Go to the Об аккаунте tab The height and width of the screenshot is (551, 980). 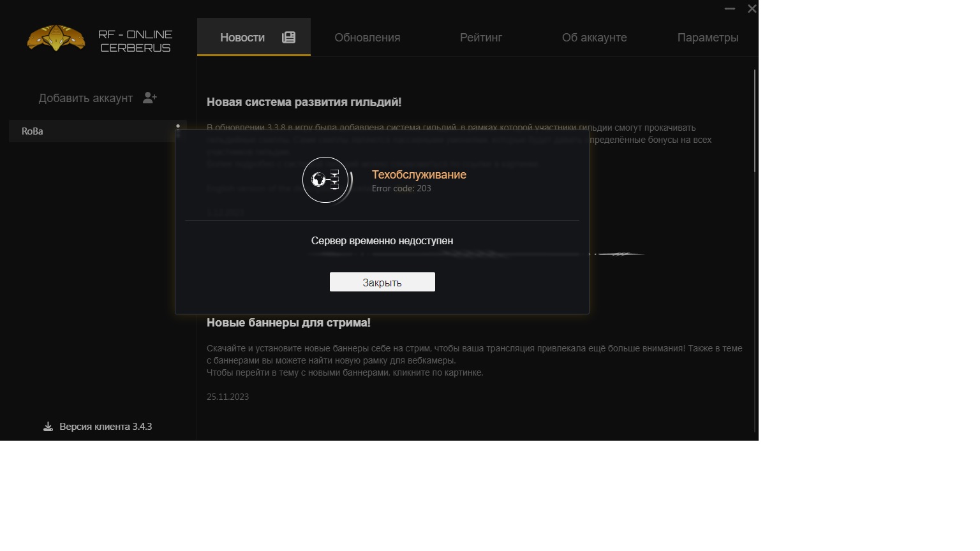tap(594, 38)
